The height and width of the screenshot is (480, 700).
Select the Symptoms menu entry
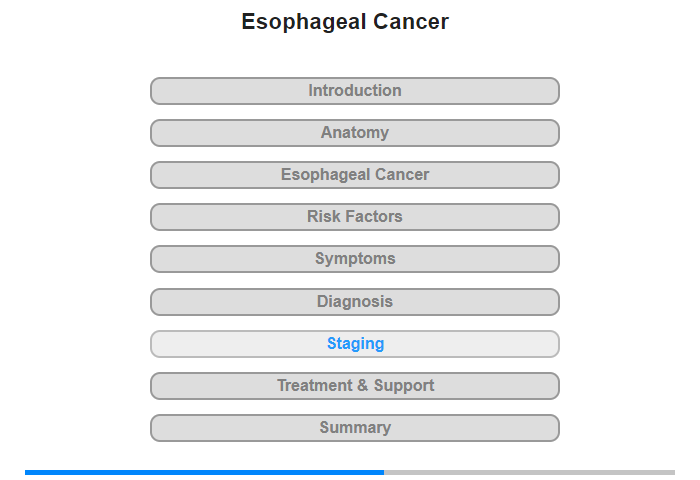pos(354,259)
